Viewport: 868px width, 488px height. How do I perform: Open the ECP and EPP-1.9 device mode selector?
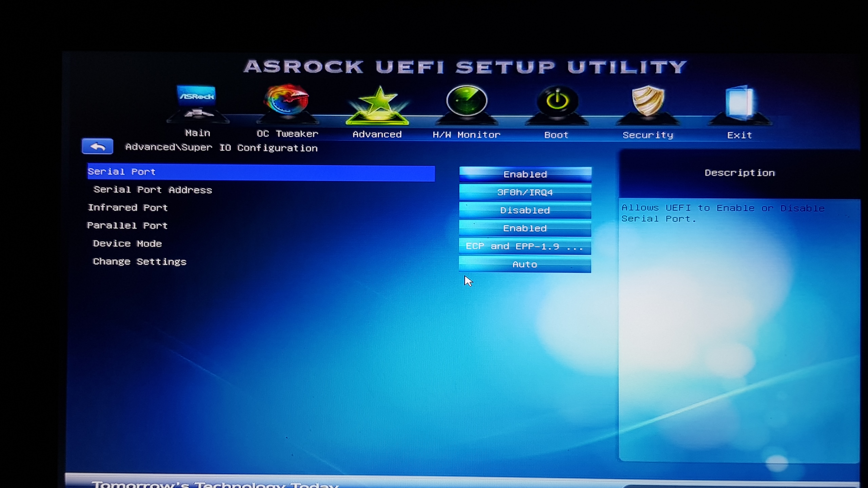coord(525,246)
